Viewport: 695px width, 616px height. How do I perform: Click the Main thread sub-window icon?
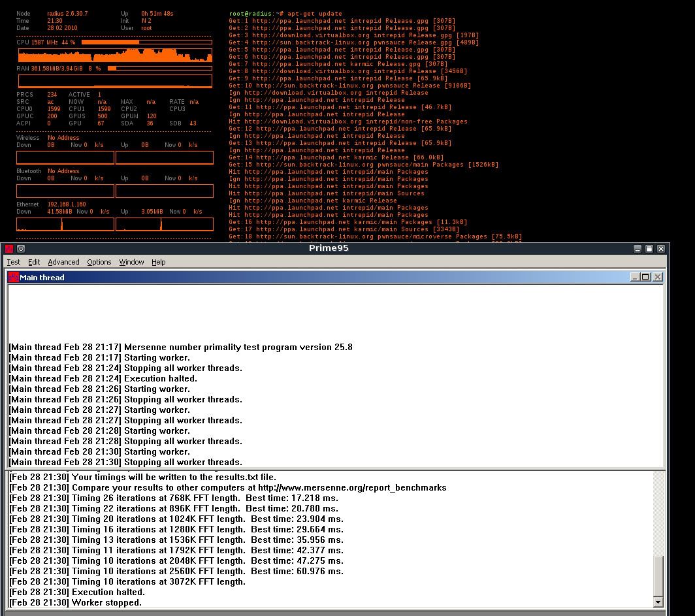click(x=14, y=278)
